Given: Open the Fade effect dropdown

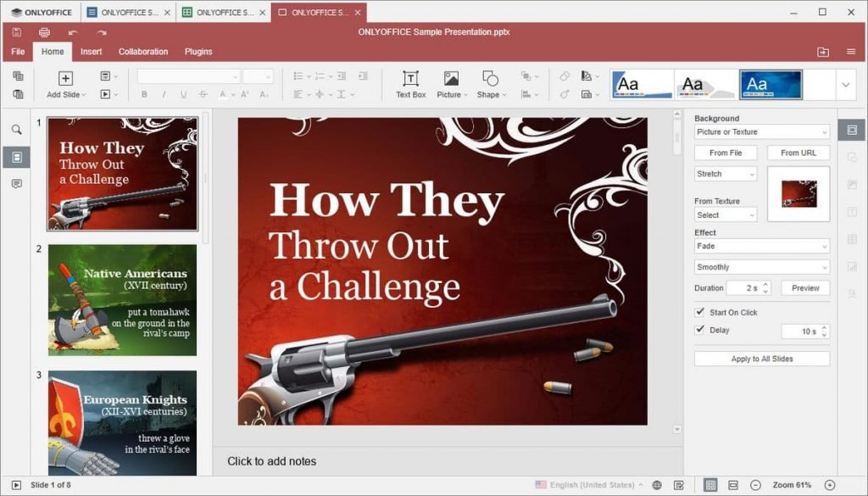Looking at the screenshot, I should tap(761, 246).
